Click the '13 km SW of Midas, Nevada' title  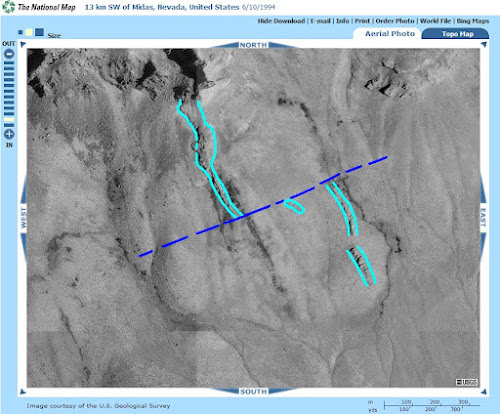(x=162, y=7)
